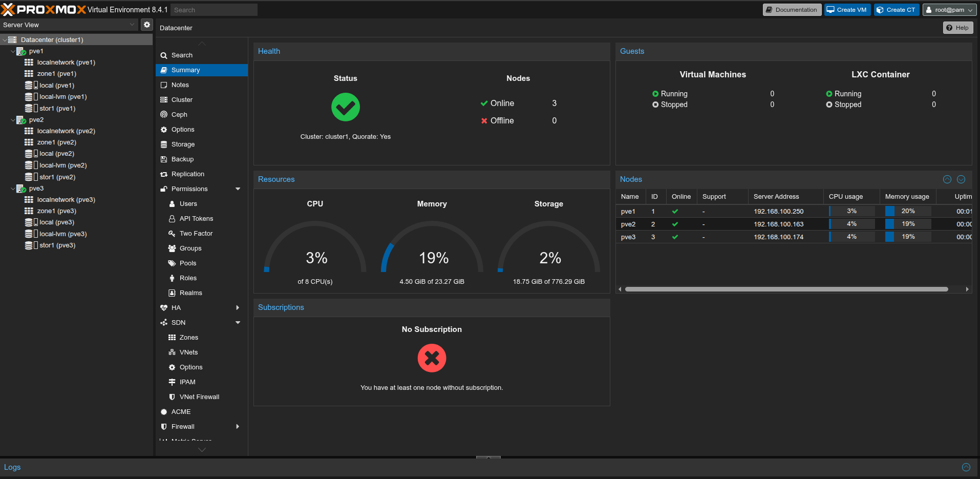This screenshot has width=980, height=479.
Task: Open the Cluster menu item
Action: (182, 100)
